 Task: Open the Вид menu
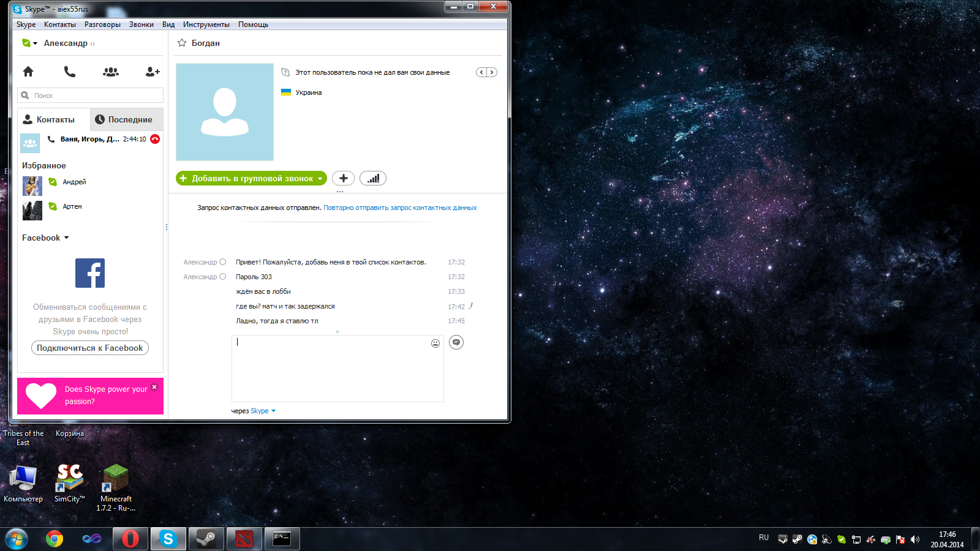coord(168,24)
